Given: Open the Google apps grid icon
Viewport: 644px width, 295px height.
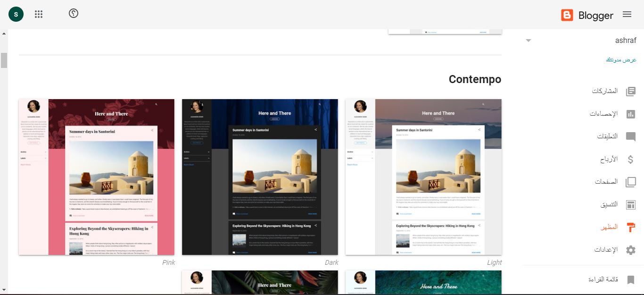Looking at the screenshot, I should click(x=39, y=14).
